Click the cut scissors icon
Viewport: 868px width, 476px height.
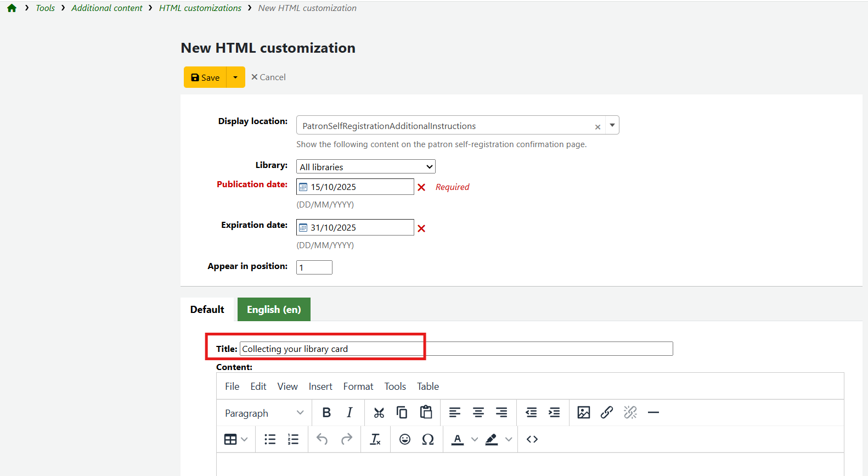pos(379,413)
